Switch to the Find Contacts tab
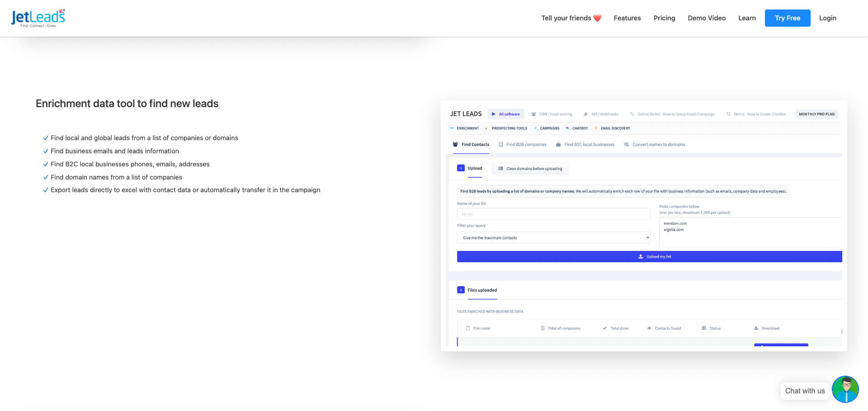The height and width of the screenshot is (411, 868). 471,145
